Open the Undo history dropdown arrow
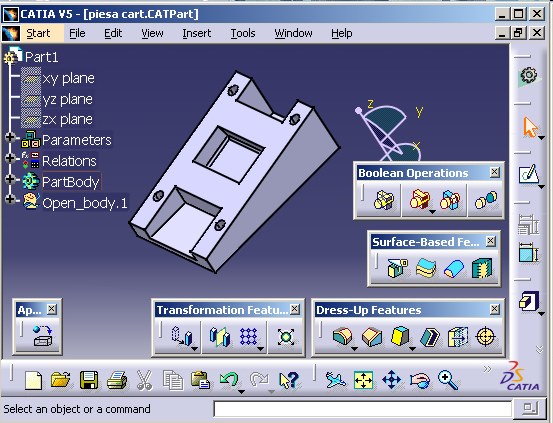 point(242,392)
